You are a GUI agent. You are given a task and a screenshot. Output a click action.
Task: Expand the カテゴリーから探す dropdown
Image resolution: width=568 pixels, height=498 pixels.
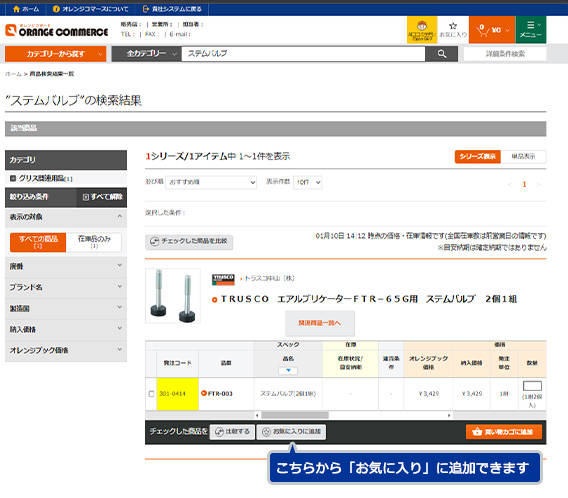55,54
